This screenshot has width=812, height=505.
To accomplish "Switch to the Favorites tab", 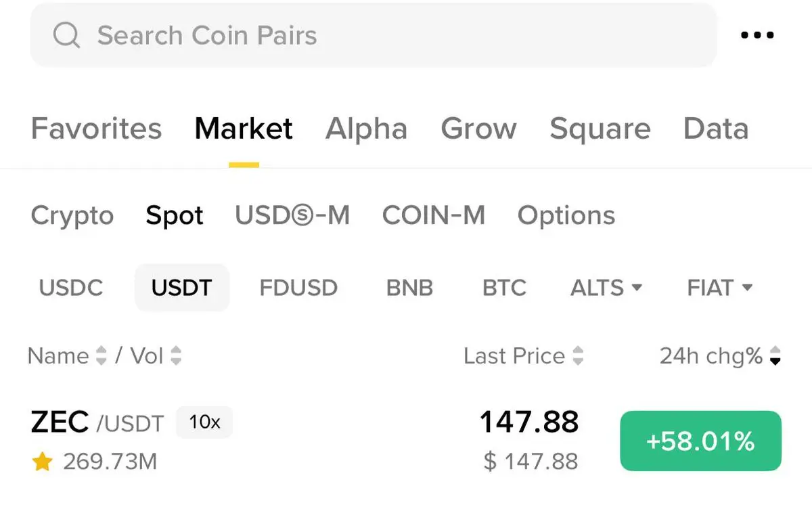I will pos(96,129).
